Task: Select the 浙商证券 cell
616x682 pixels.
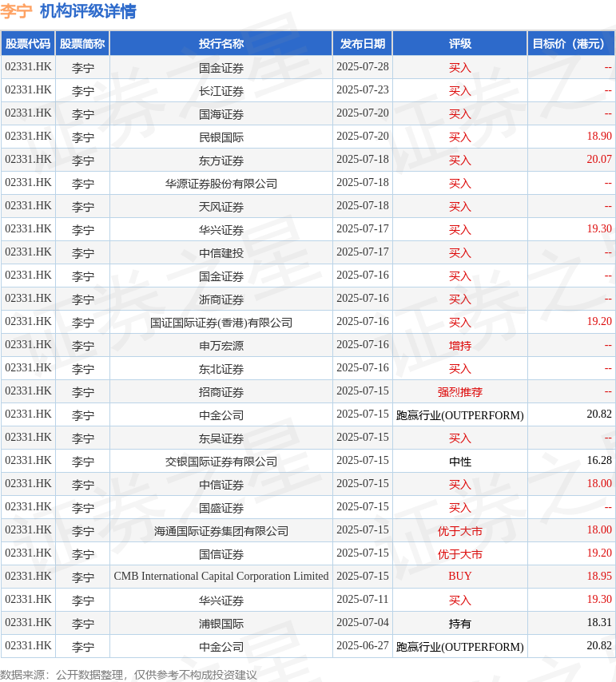Action: (x=221, y=299)
